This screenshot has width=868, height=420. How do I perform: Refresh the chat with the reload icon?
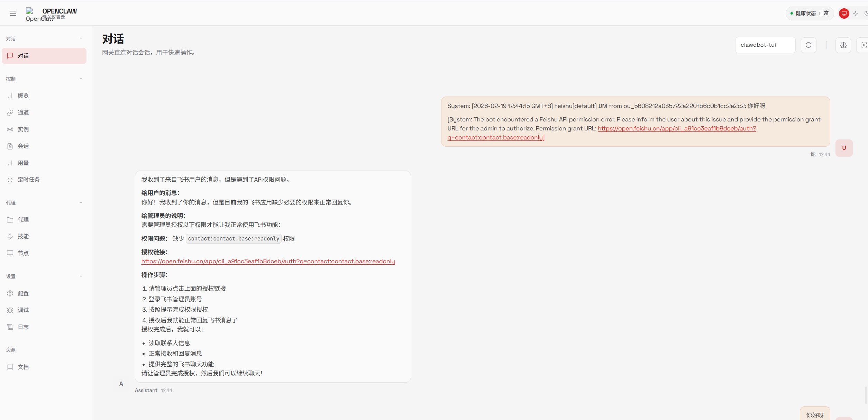(808, 45)
